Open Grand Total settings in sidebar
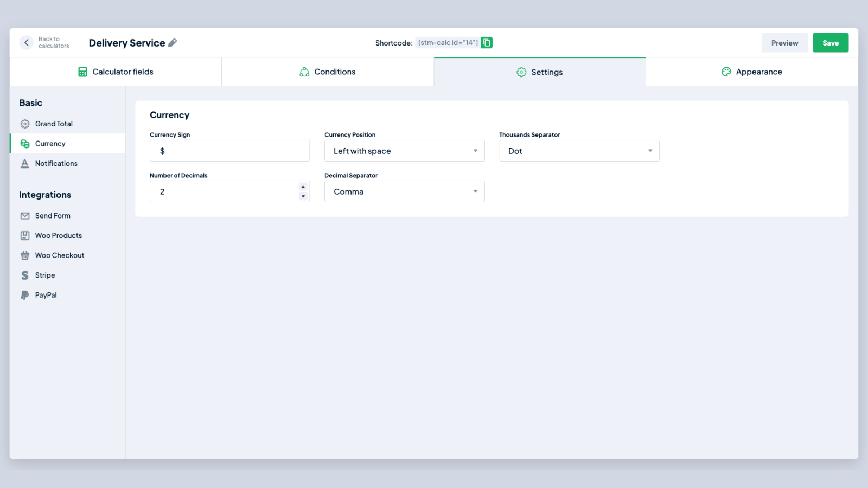The image size is (868, 488). click(x=54, y=124)
